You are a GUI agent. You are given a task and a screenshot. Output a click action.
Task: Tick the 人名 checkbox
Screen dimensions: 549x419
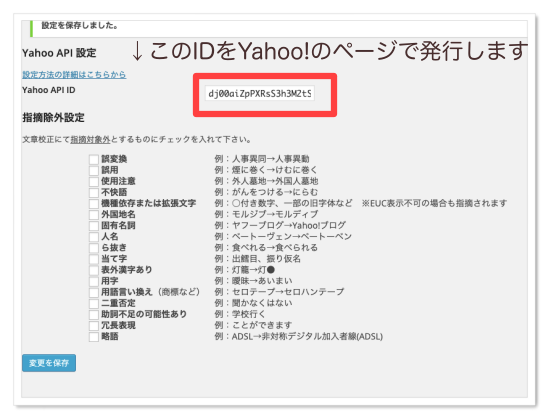pyautogui.click(x=93, y=237)
